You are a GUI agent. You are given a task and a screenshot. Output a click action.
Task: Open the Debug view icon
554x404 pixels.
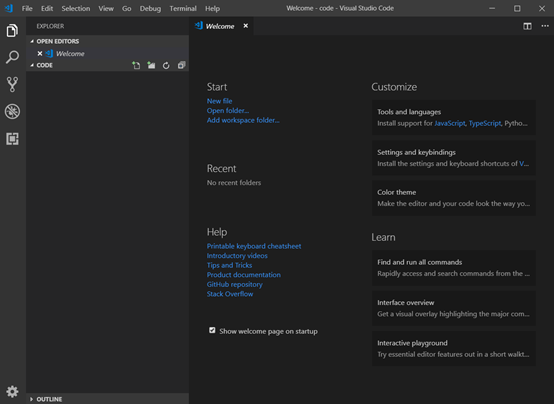tap(12, 112)
